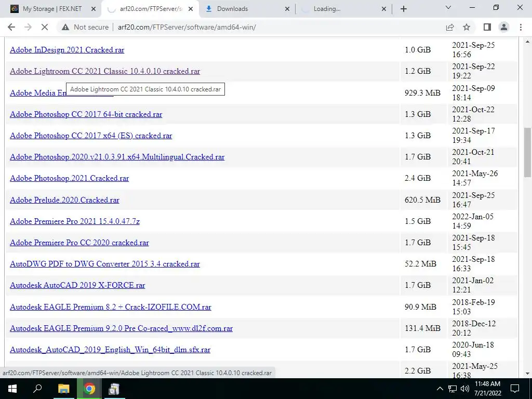
Task: Open Windows taskbar search
Action: pyautogui.click(x=37, y=389)
